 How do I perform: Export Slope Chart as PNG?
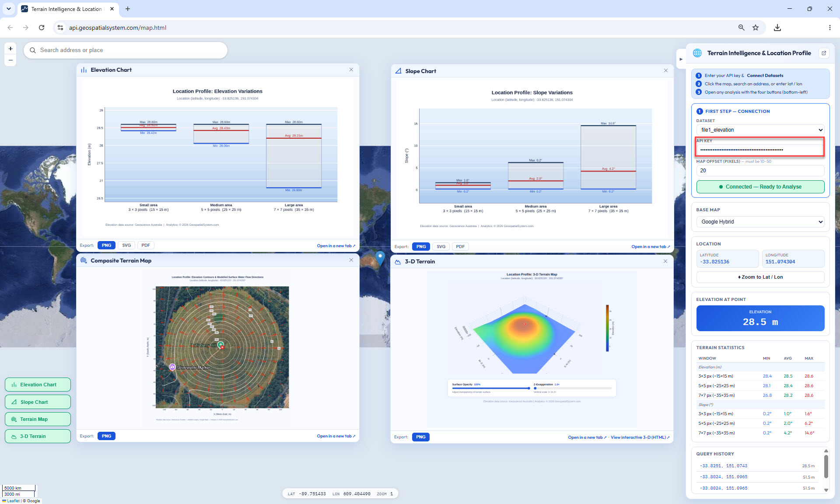click(421, 247)
